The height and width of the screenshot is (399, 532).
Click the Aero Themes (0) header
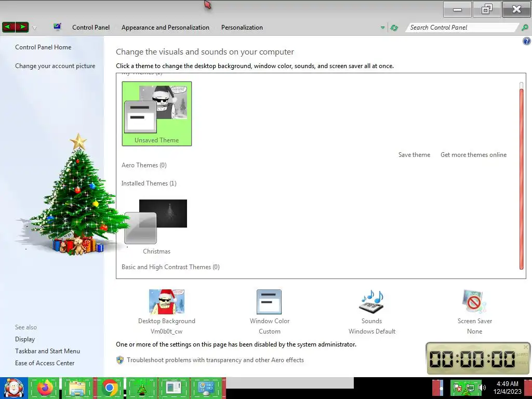click(144, 165)
